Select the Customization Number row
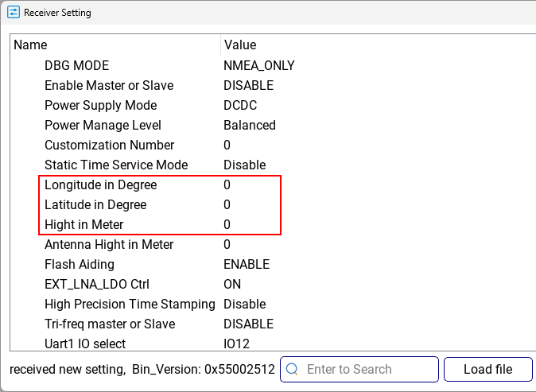 tap(273, 145)
